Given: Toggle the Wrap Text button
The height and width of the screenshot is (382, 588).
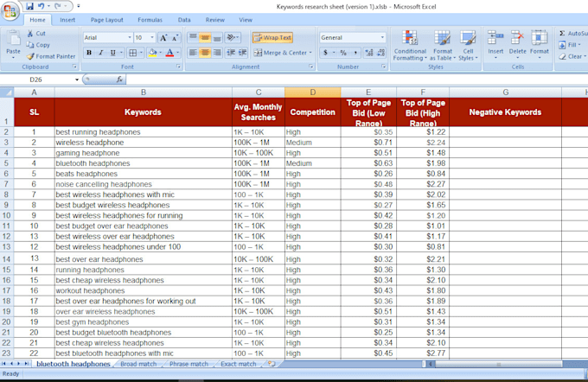Looking at the screenshot, I should pos(272,37).
